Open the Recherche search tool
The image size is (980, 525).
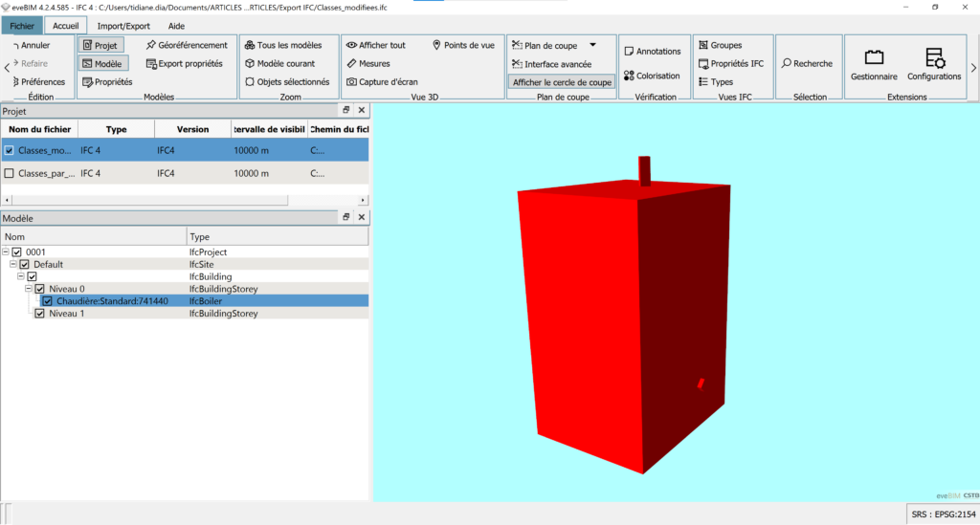pyautogui.click(x=786, y=64)
